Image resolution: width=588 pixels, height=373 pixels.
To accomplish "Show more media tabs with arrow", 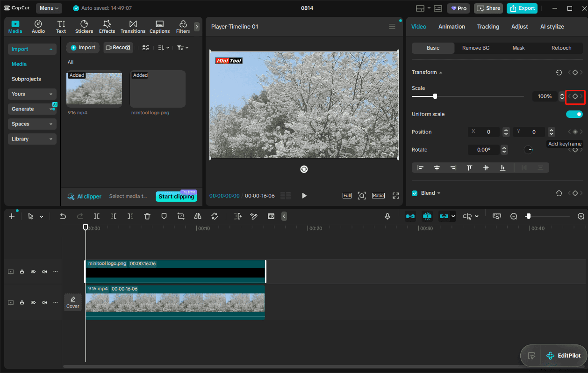I will coord(197,27).
